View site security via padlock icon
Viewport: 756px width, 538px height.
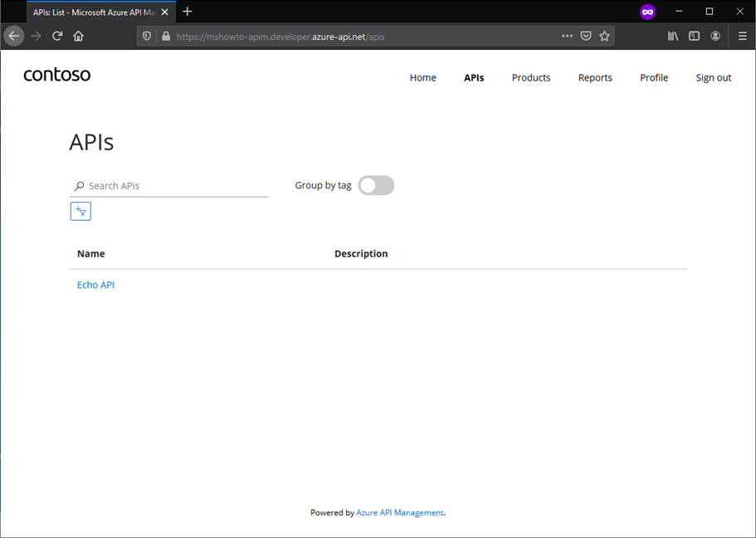tap(166, 37)
